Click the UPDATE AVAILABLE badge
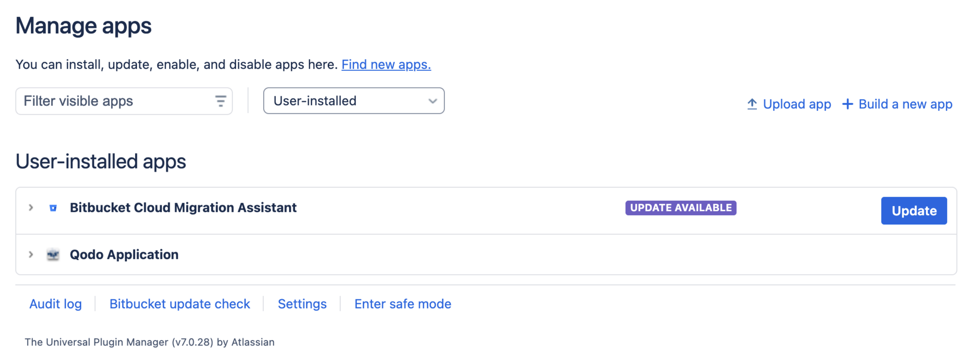The height and width of the screenshot is (357, 980). click(681, 208)
